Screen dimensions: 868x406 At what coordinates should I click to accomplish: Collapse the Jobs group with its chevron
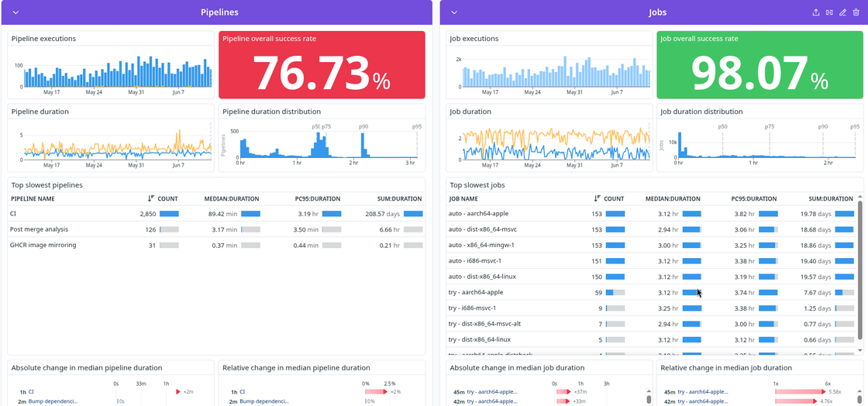click(454, 12)
